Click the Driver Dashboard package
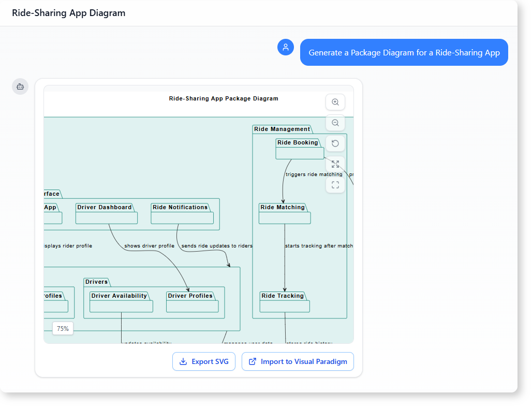The image size is (532, 408). 107,214
